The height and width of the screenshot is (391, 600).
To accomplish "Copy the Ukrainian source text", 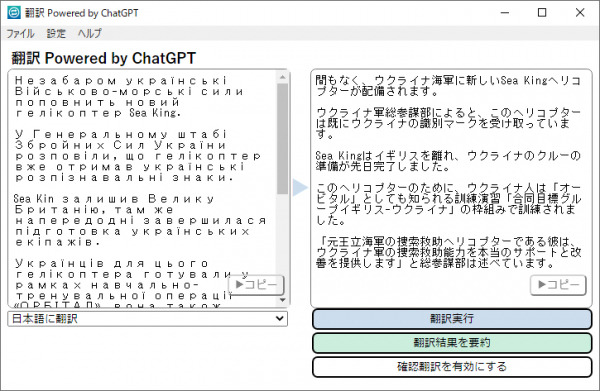I will click(256, 285).
